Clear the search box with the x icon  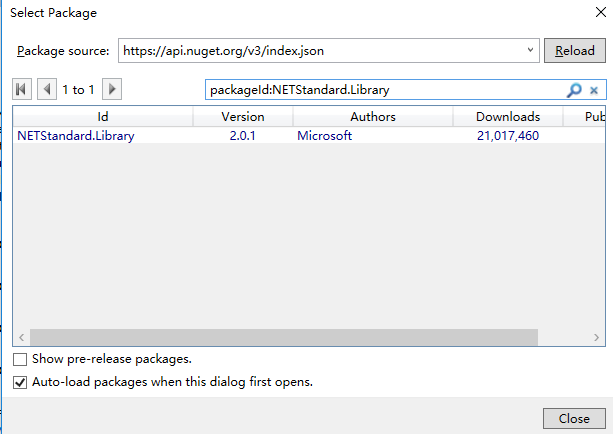click(594, 91)
